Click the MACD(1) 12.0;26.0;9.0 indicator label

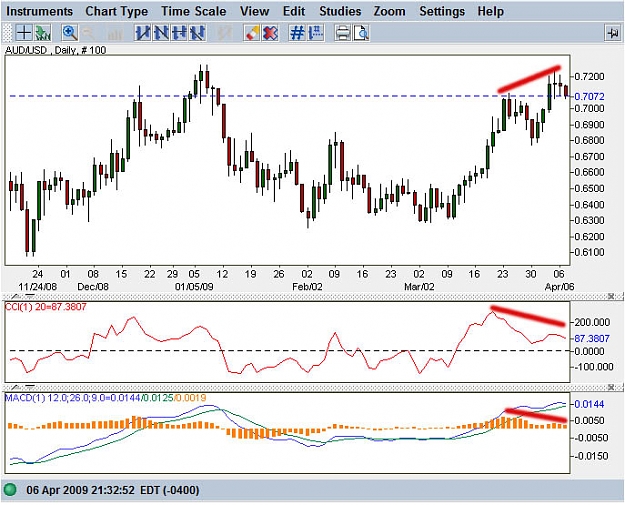click(105, 397)
